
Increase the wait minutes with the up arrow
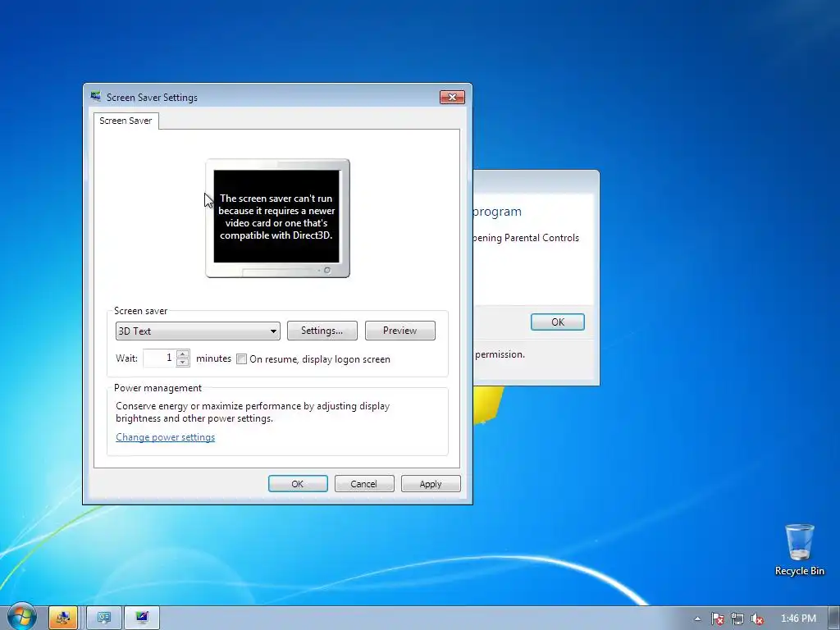point(183,354)
